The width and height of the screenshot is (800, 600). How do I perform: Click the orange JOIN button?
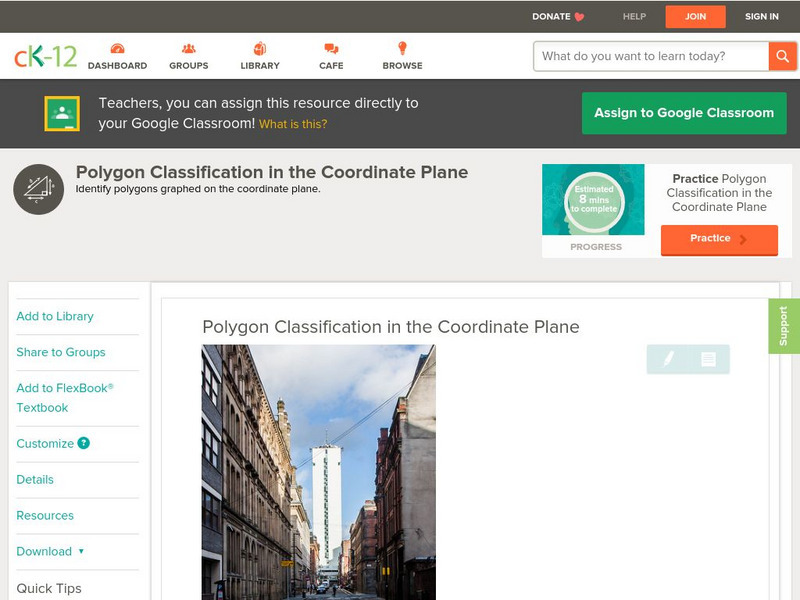click(x=695, y=17)
